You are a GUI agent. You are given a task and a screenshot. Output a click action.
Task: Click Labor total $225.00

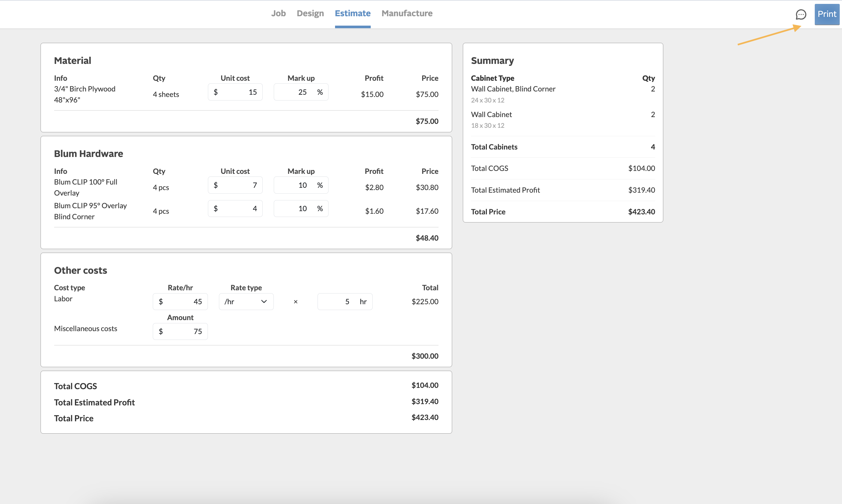[x=425, y=302]
